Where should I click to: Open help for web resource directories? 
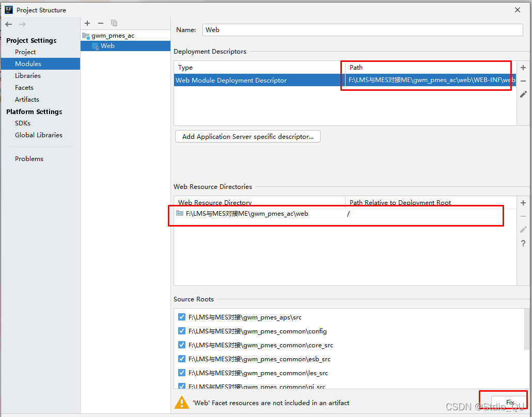click(x=523, y=243)
